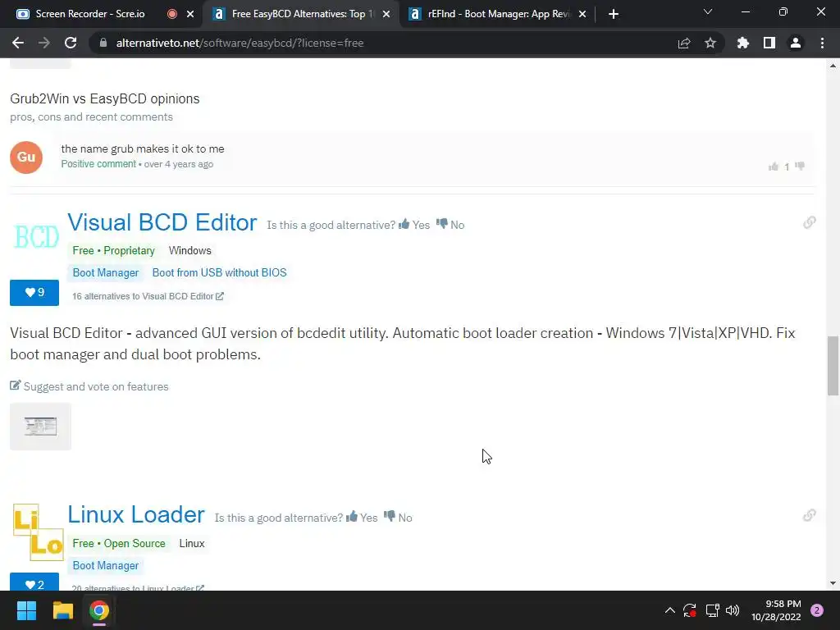Switch to Screen Recorder - Scre.io tab

point(90,14)
